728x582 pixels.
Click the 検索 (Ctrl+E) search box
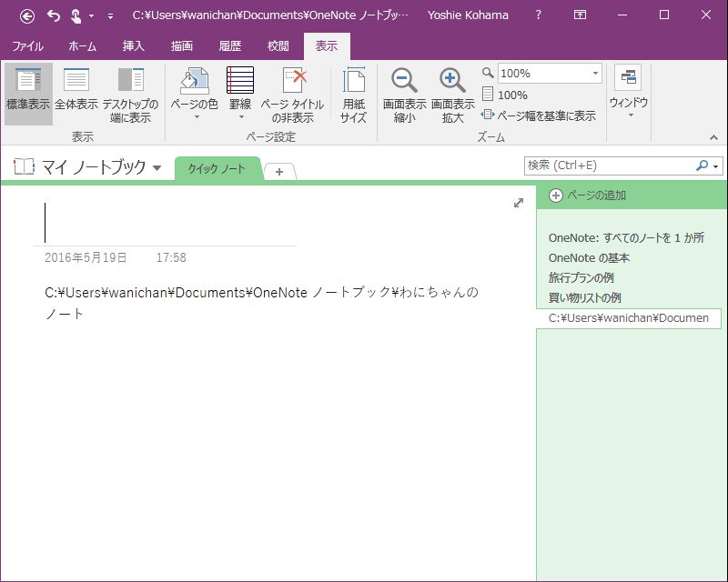[609, 166]
